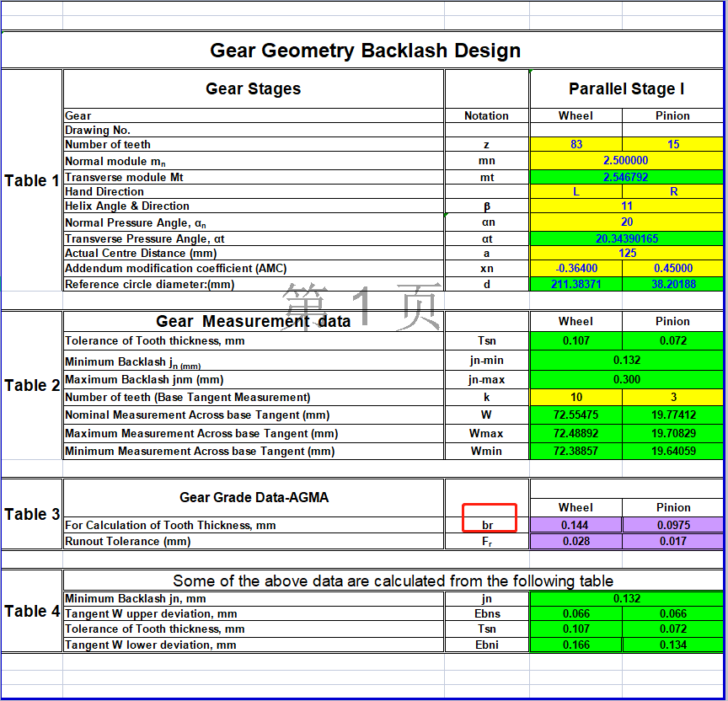
Task: Click the wheel hand direction cell "L"
Action: pyautogui.click(x=575, y=192)
